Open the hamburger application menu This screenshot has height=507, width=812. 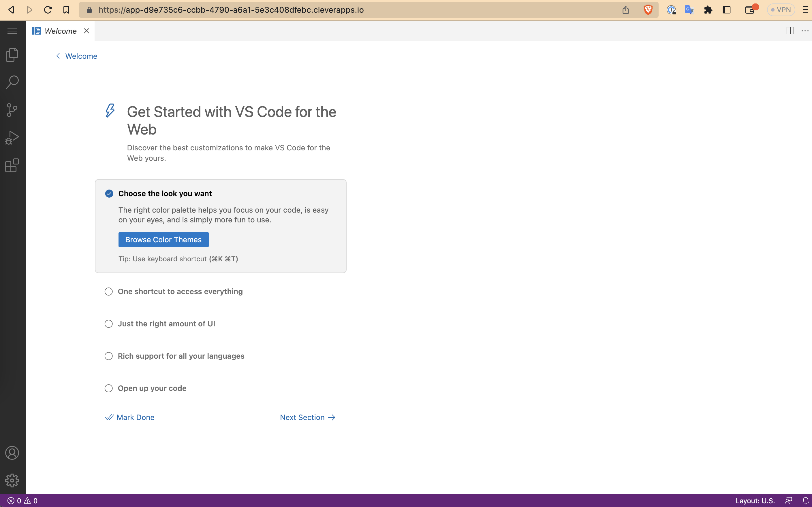[x=12, y=31]
